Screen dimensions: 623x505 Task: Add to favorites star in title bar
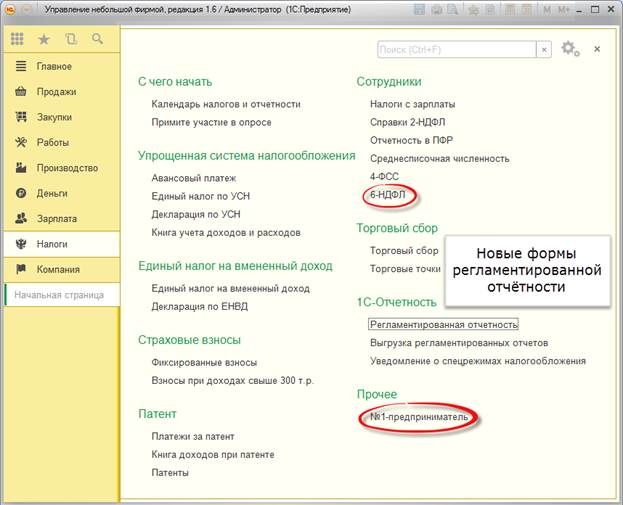(473, 10)
